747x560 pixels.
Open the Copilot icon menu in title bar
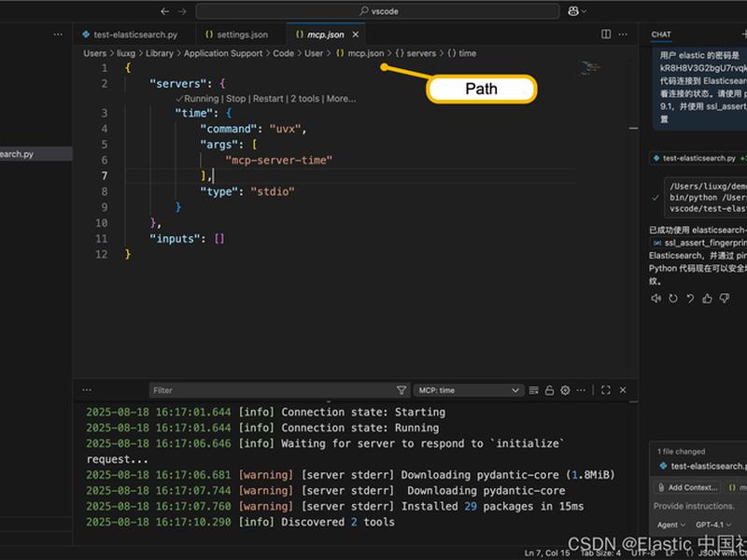point(577,11)
